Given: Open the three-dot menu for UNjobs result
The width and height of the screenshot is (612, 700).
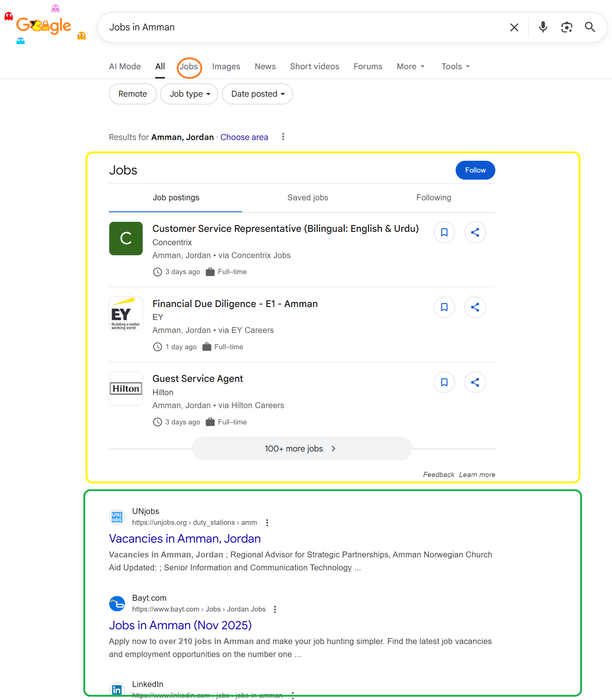Looking at the screenshot, I should pos(267,523).
